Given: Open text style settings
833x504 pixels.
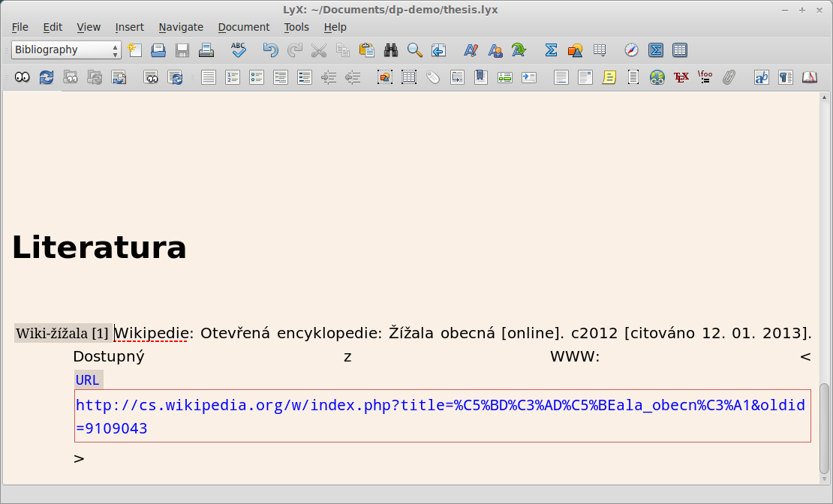Looking at the screenshot, I should [761, 77].
